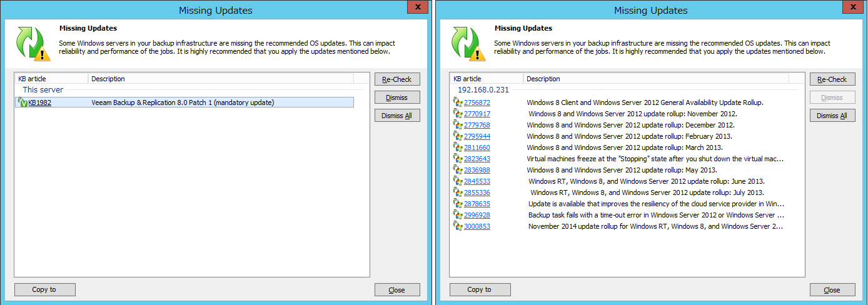868x305 pixels.
Task: Open the KB1982 article link
Action: click(40, 102)
